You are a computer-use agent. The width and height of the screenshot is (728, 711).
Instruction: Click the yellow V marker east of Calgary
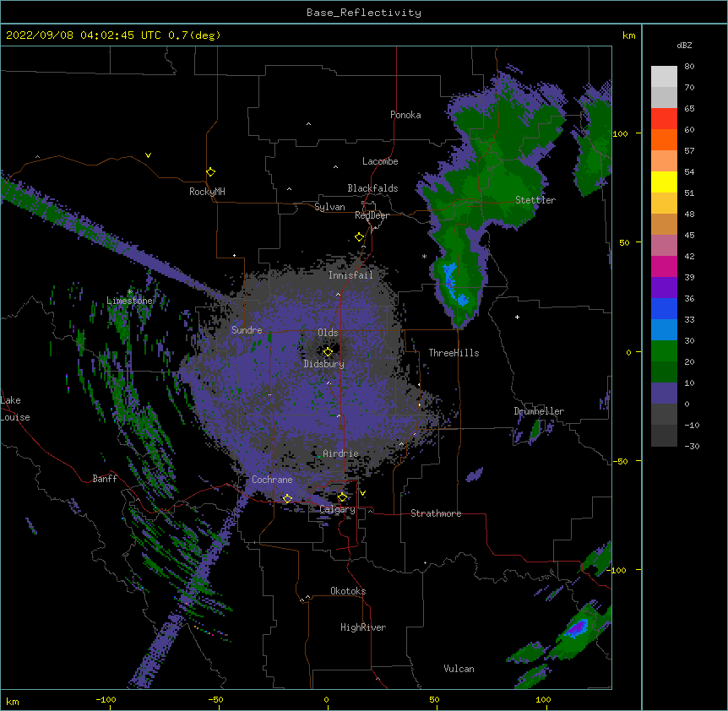point(362,493)
